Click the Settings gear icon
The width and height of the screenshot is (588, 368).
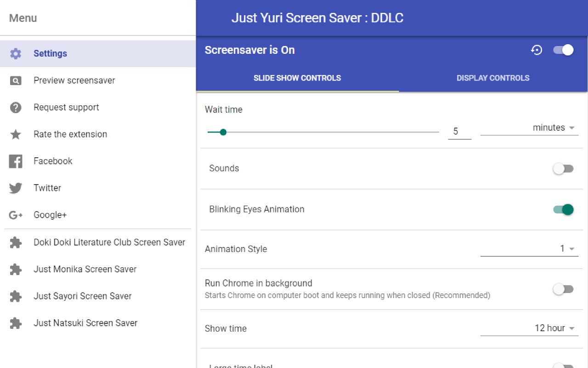click(x=16, y=54)
